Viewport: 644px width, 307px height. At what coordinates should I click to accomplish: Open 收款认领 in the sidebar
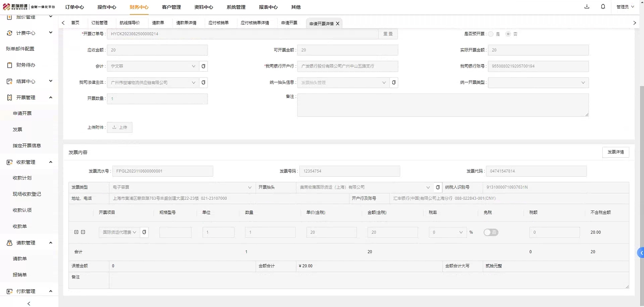click(x=22, y=210)
